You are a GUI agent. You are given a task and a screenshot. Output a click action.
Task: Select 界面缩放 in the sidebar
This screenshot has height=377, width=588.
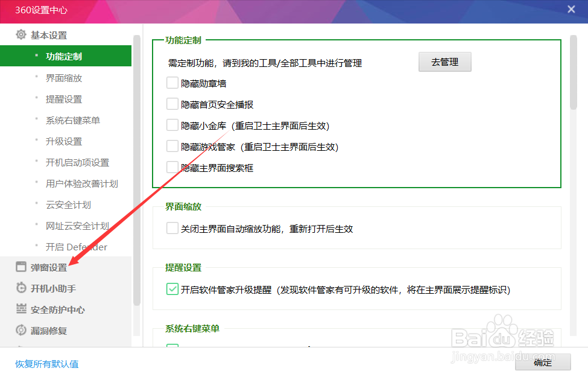pyautogui.click(x=65, y=77)
